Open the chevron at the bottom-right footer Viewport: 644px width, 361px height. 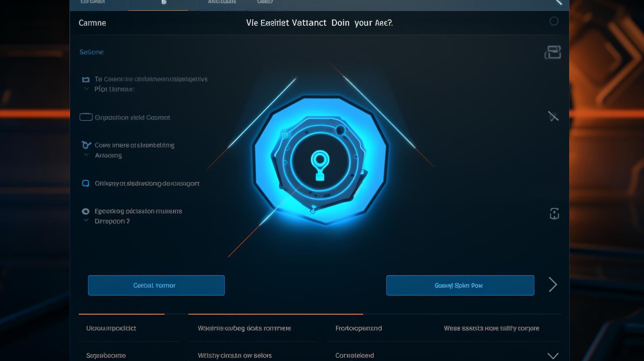[x=553, y=355]
